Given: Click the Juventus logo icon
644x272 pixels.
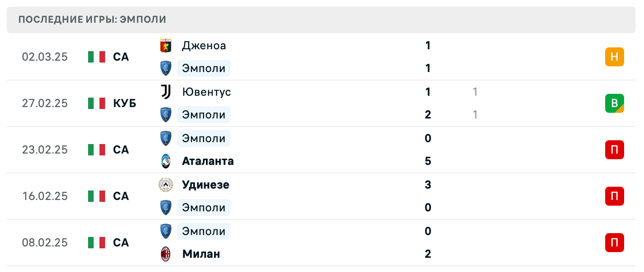Looking at the screenshot, I should pyautogui.click(x=165, y=92).
